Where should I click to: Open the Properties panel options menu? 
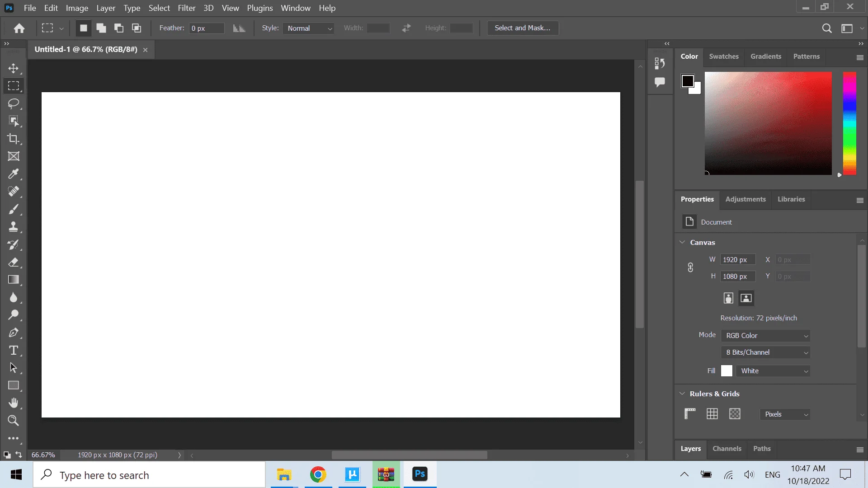pyautogui.click(x=860, y=200)
